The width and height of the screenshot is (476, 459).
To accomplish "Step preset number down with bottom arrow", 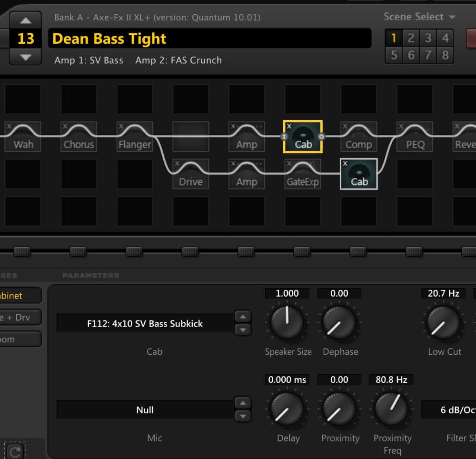I will coord(26,57).
